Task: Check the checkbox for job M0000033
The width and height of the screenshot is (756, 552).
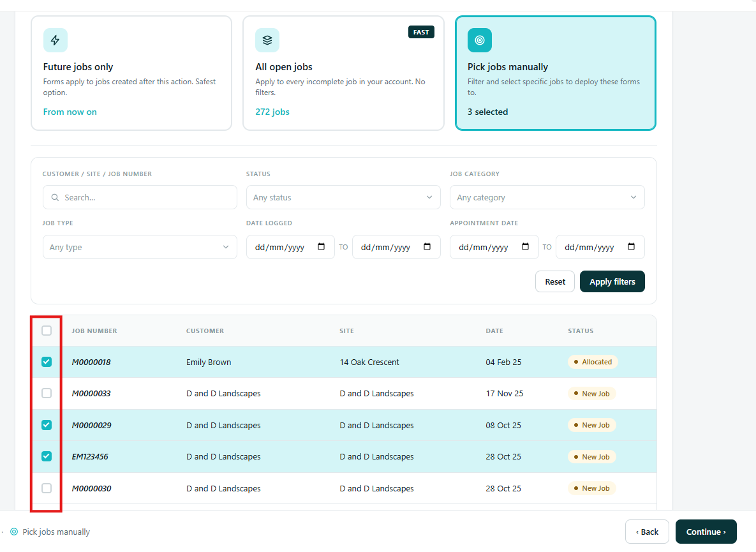Action: click(x=47, y=393)
